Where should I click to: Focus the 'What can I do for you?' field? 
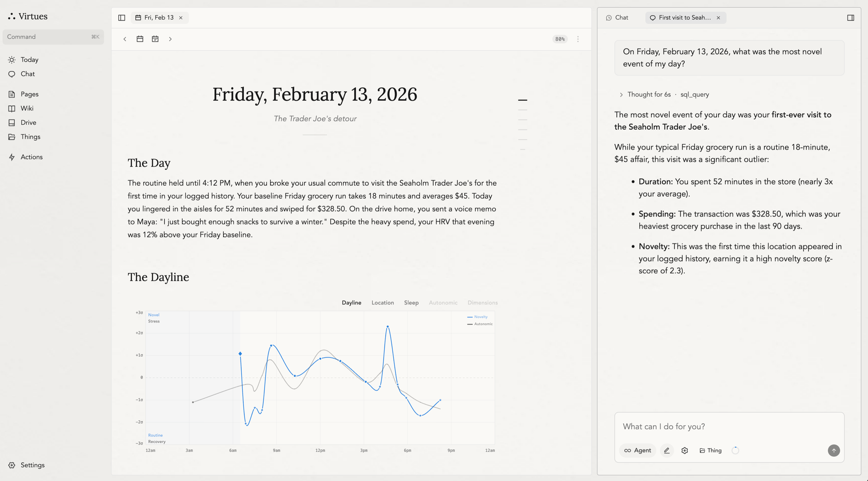tap(729, 426)
